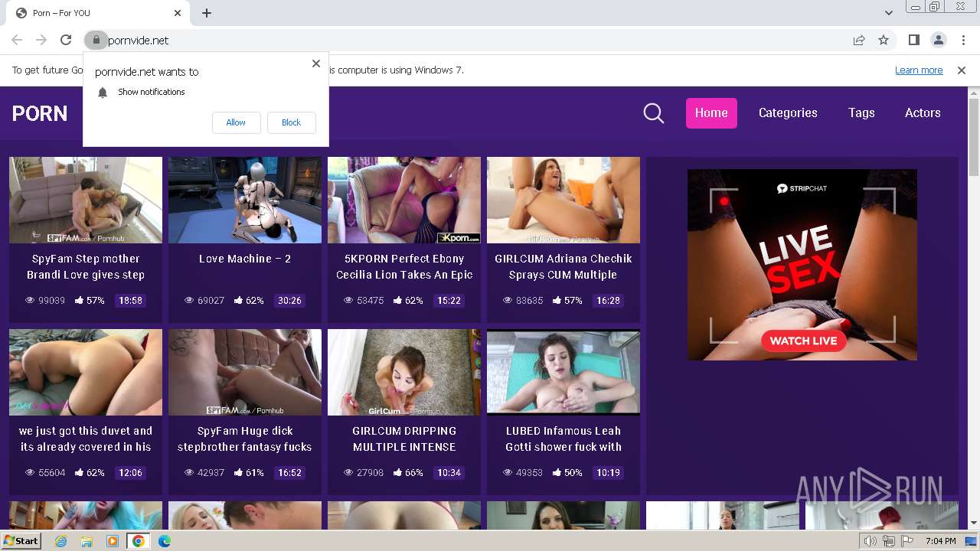This screenshot has width=980, height=551.
Task: Click the browser back arrow
Action: coord(17,40)
